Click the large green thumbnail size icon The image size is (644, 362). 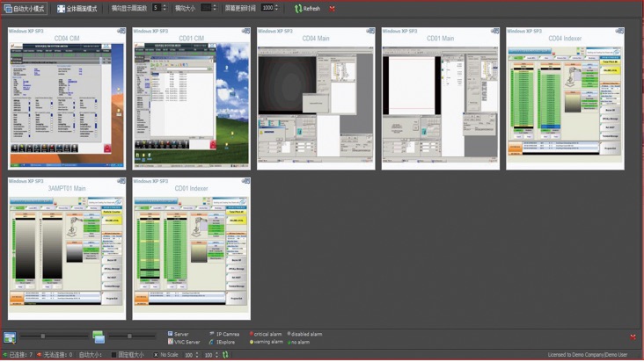coord(99,337)
